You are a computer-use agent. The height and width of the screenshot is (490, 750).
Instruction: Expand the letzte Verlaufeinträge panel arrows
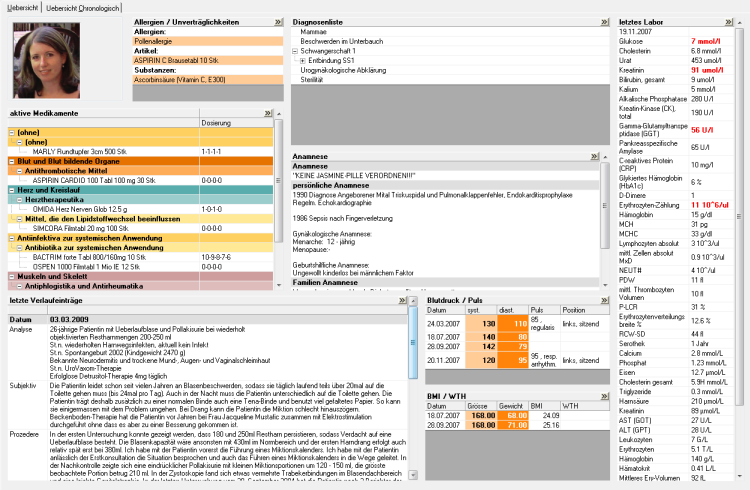point(402,301)
